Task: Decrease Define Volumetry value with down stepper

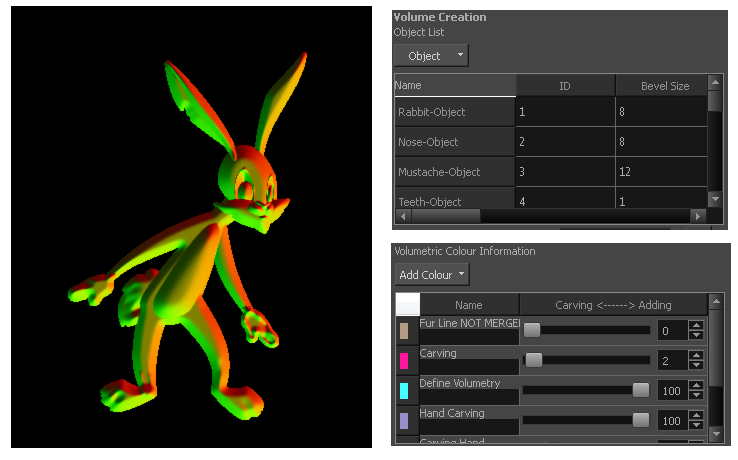Action: pyautogui.click(x=696, y=395)
